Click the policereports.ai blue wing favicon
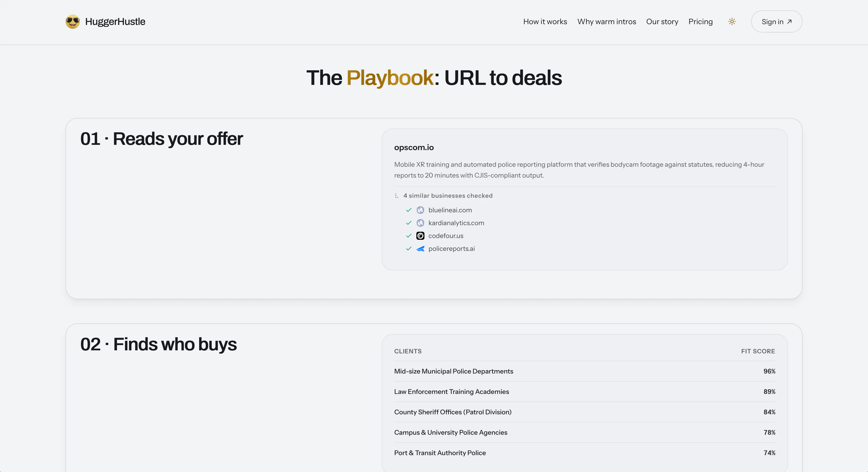The height and width of the screenshot is (472, 868). [x=420, y=249]
